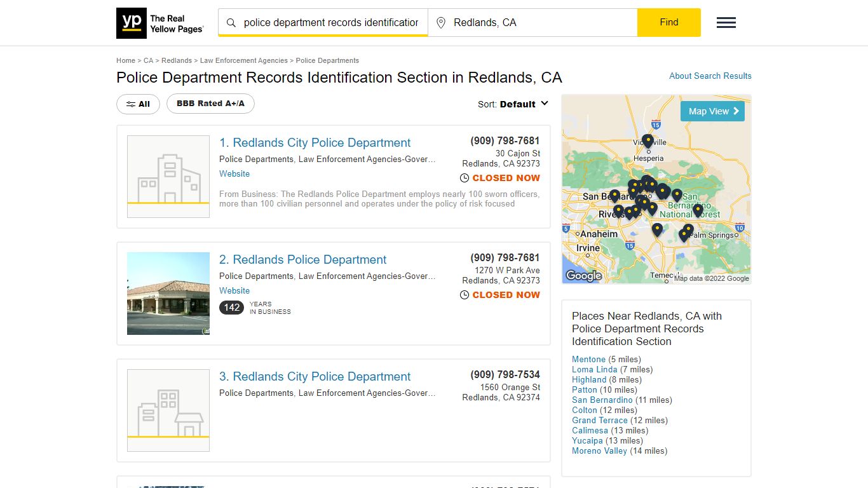Click the Google logo on map
This screenshot has width=868, height=488.
[583, 276]
